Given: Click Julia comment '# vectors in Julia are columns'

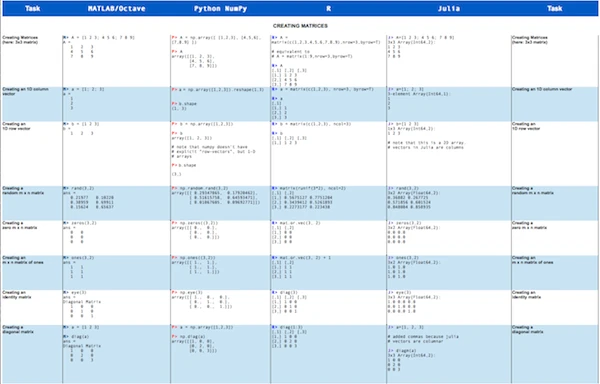Looking at the screenshot, I should [426, 147].
